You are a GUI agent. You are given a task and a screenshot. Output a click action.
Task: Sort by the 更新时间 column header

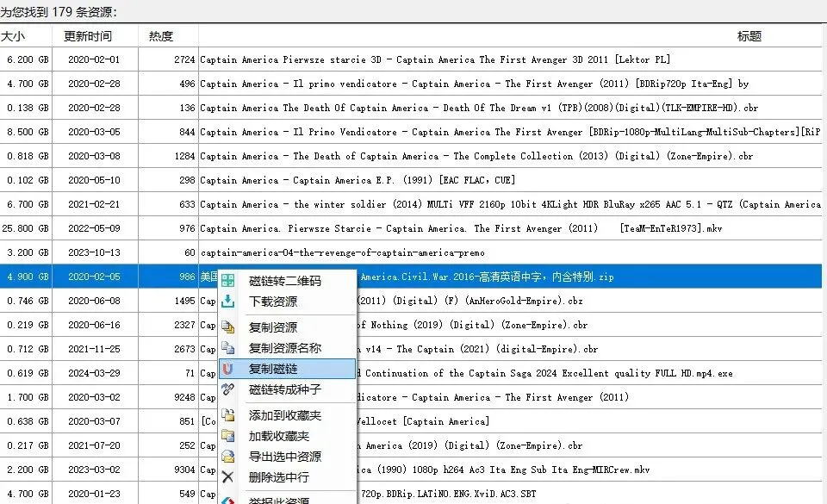pos(95,36)
